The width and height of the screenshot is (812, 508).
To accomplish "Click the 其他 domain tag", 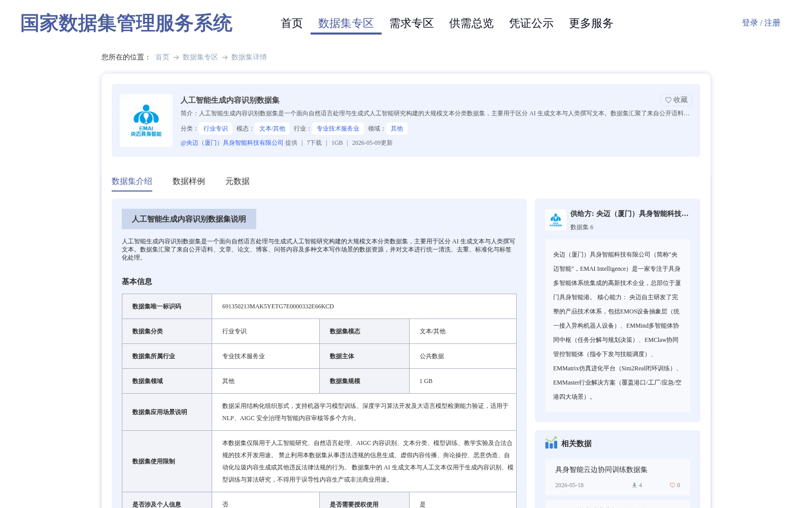I will tap(397, 129).
